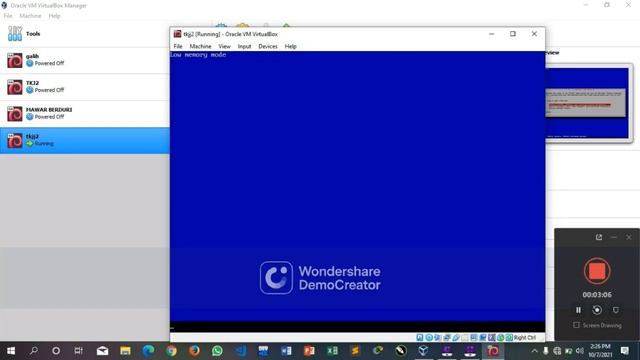
Task: Open File menu in VirtualBox Manager
Action: tap(8, 16)
